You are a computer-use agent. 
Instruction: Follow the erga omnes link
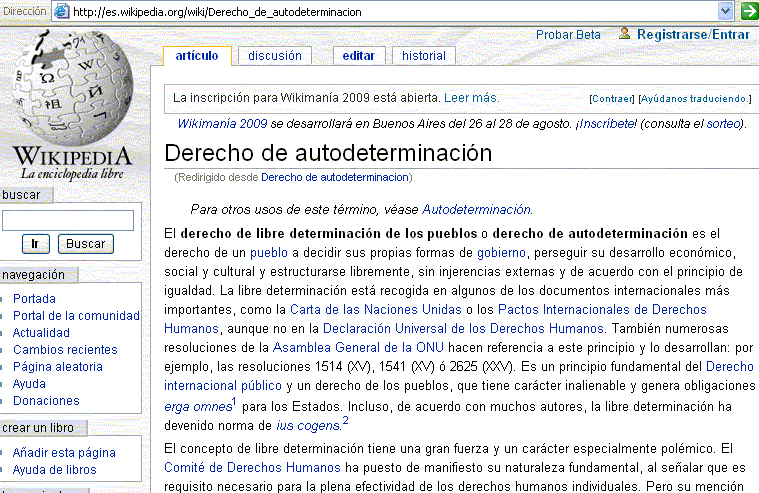pyautogui.click(x=197, y=407)
